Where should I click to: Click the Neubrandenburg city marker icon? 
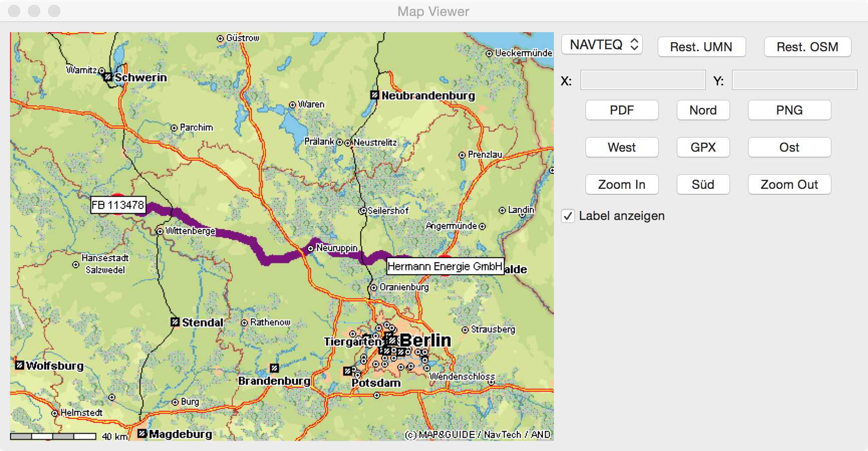coord(375,95)
